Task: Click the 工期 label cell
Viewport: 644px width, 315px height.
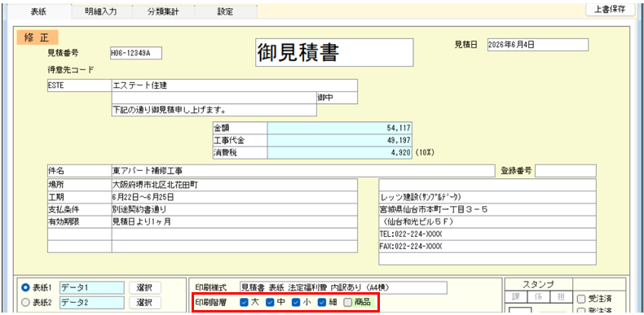Action: click(79, 197)
